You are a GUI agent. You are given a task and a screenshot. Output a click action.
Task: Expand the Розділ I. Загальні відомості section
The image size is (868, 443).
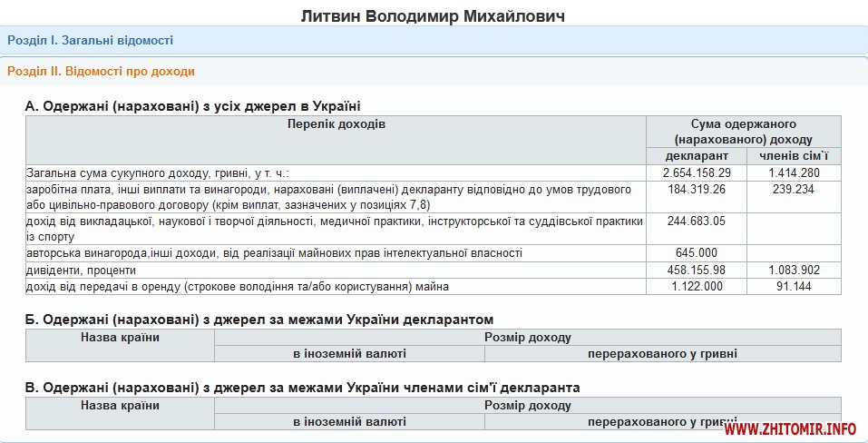pyautogui.click(x=90, y=40)
